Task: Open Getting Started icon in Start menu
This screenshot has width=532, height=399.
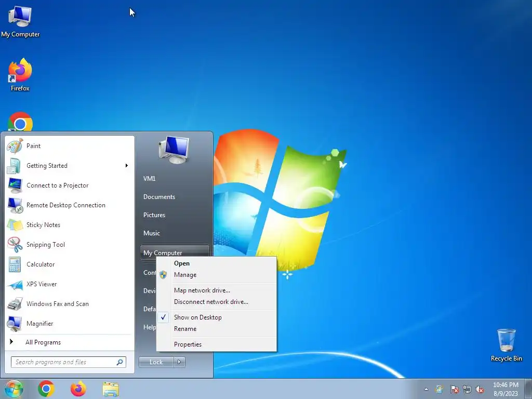Action: [x=15, y=166]
